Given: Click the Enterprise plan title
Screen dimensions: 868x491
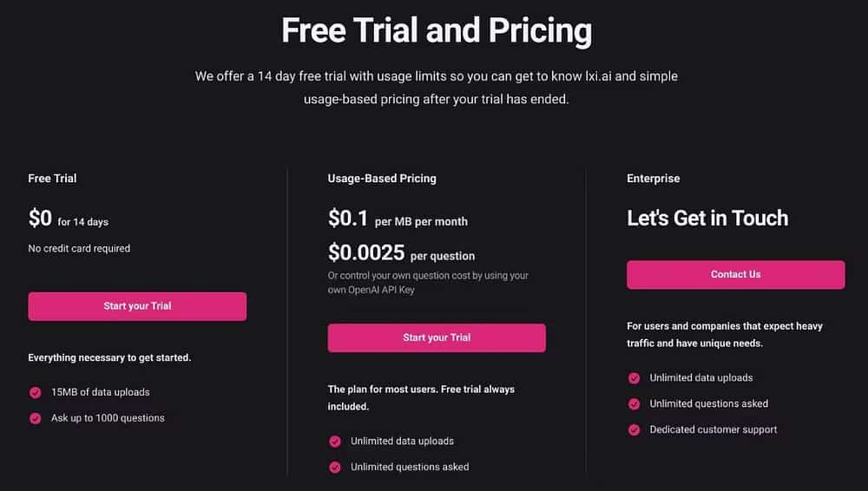Looking at the screenshot, I should (x=654, y=178).
